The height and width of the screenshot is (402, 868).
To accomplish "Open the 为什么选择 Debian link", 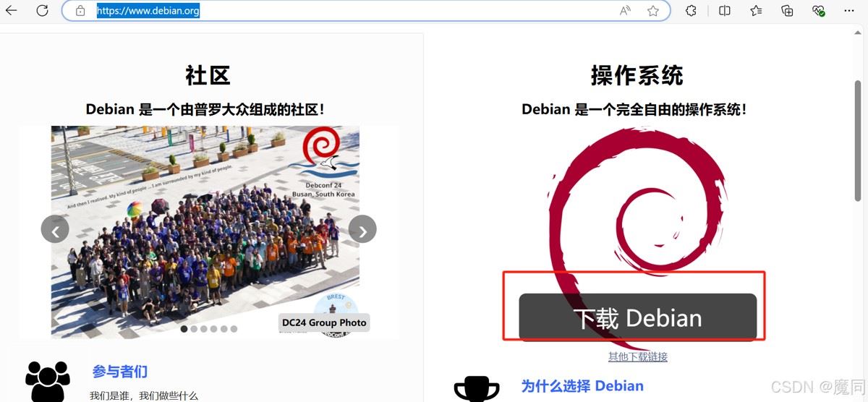I will 582,385.
